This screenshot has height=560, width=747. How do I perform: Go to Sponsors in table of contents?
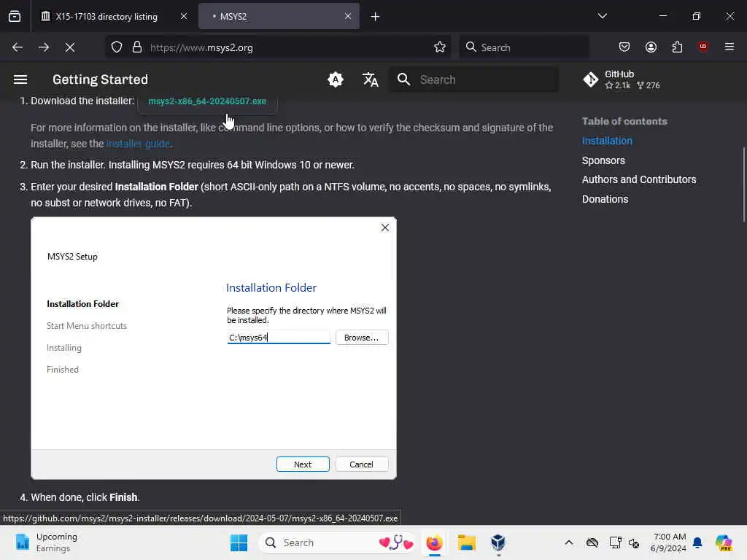[x=603, y=160]
